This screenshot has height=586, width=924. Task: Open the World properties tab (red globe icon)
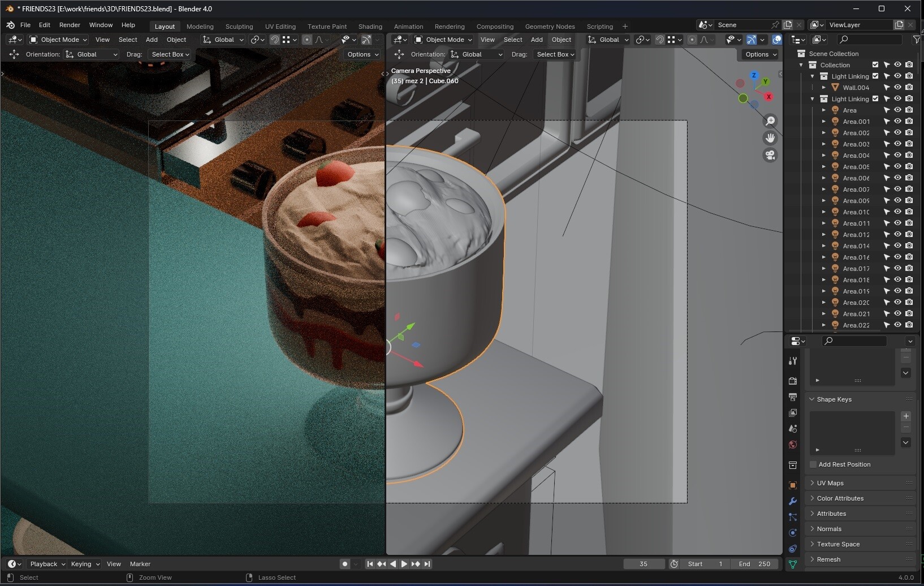tap(792, 445)
